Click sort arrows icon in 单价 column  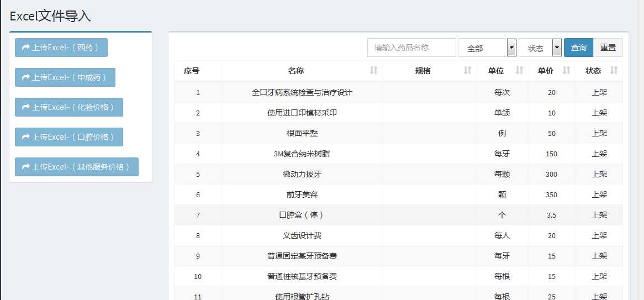(x=566, y=71)
